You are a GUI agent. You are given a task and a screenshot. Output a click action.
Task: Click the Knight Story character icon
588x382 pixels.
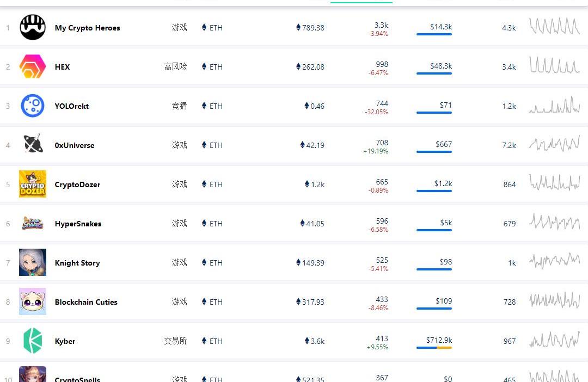point(33,263)
